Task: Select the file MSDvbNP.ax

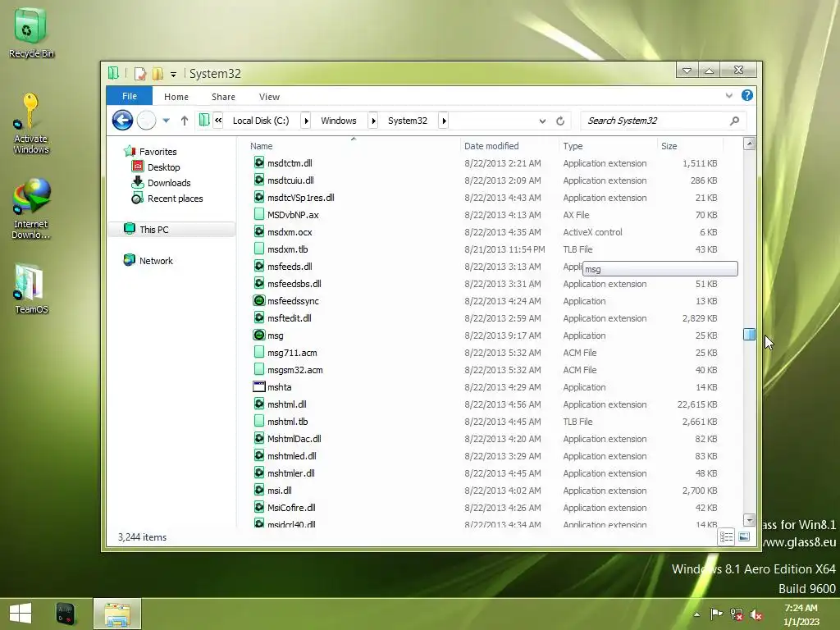Action: 293,214
